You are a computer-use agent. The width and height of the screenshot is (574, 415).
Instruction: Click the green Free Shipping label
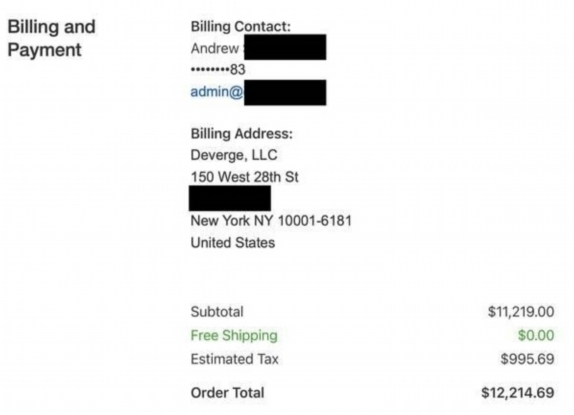234,336
